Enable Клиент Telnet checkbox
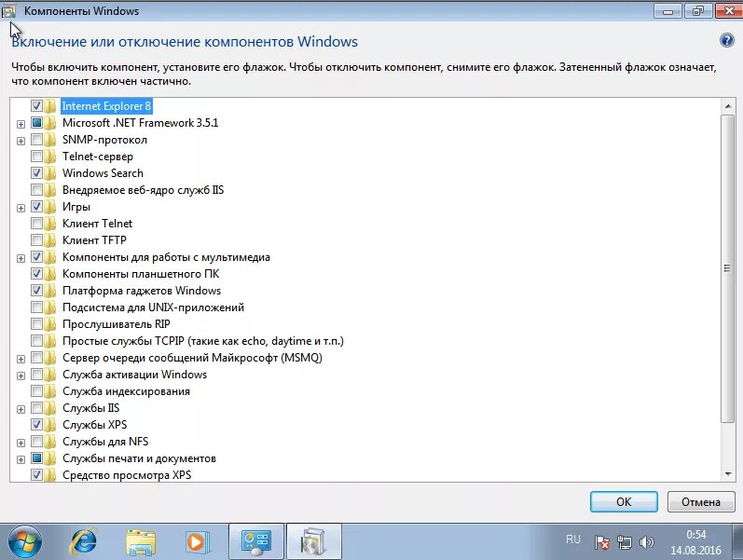 click(36, 223)
